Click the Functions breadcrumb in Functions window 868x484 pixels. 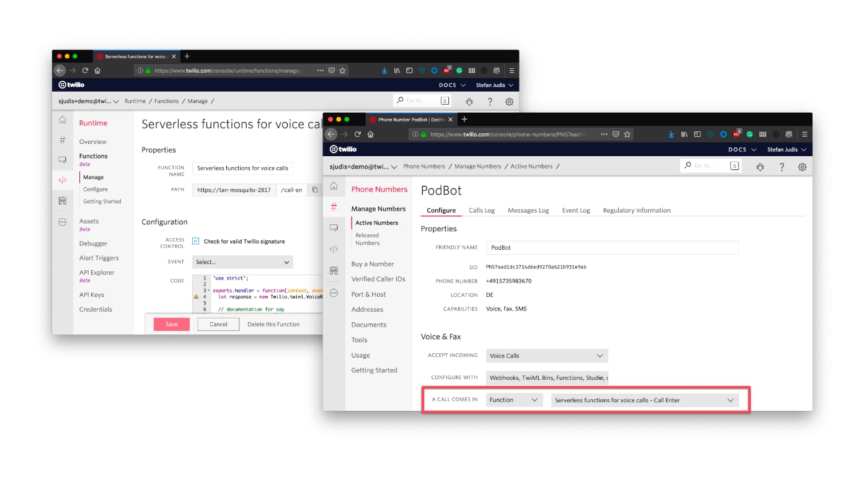(x=166, y=101)
